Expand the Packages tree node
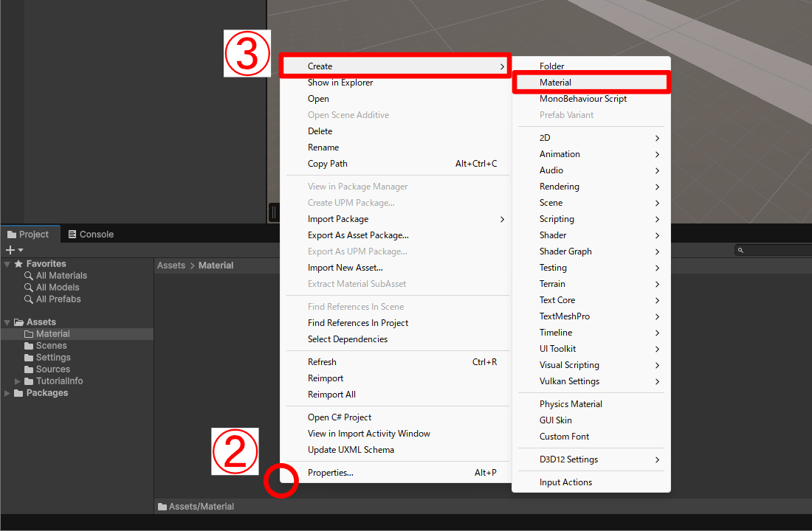 pos(7,393)
